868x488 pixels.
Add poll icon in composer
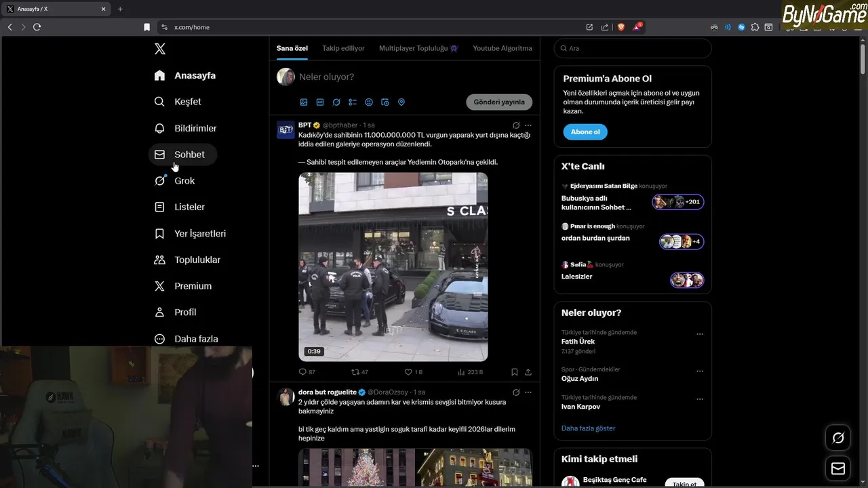(353, 102)
